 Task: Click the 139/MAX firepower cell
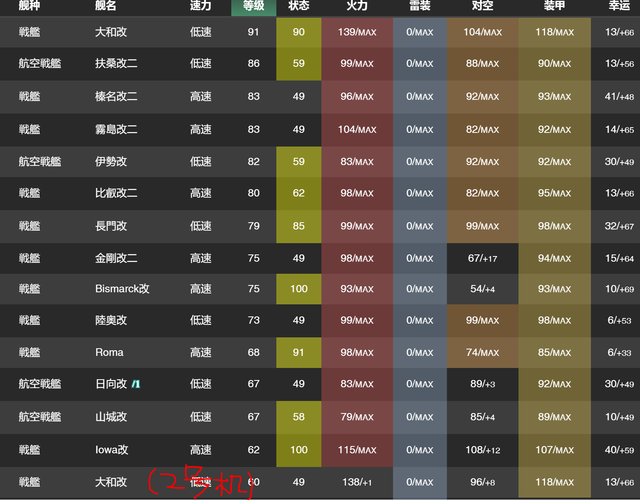coord(357,33)
